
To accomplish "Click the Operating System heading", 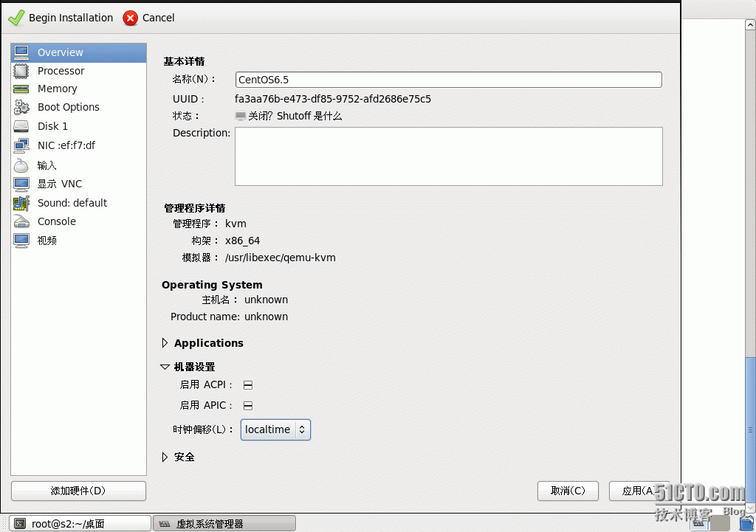I will pyautogui.click(x=212, y=285).
